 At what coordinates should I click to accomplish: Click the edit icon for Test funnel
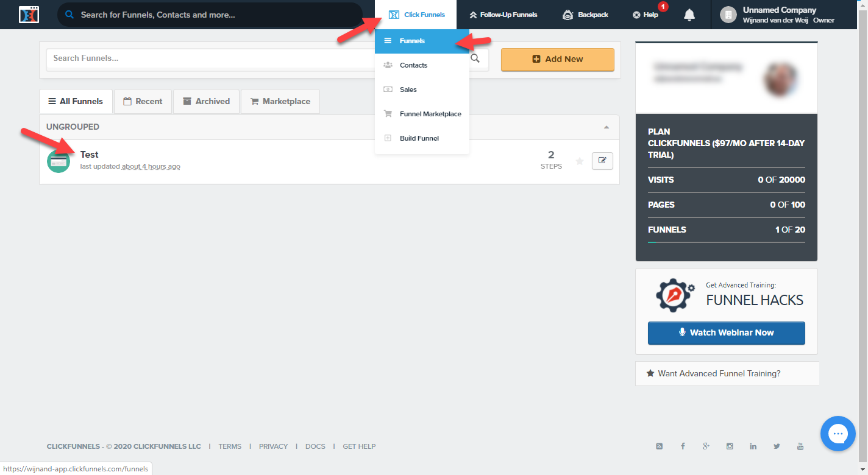coord(602,161)
